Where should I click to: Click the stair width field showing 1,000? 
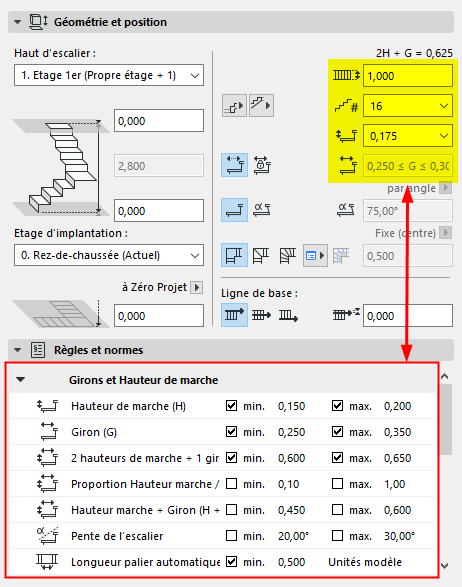pos(408,76)
